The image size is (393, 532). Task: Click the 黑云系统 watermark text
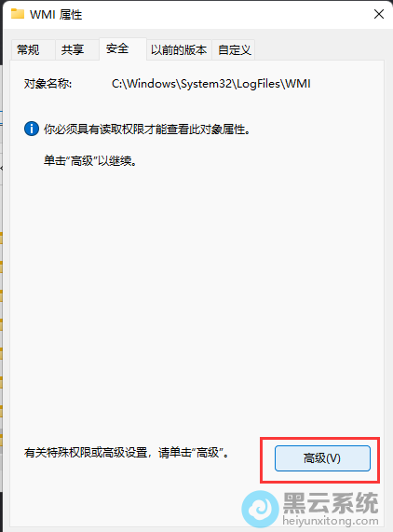(331, 503)
